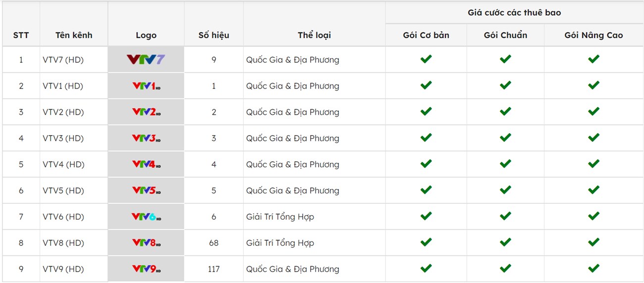Click the VTV6 HD logo
644x283 pixels.
coord(146,217)
